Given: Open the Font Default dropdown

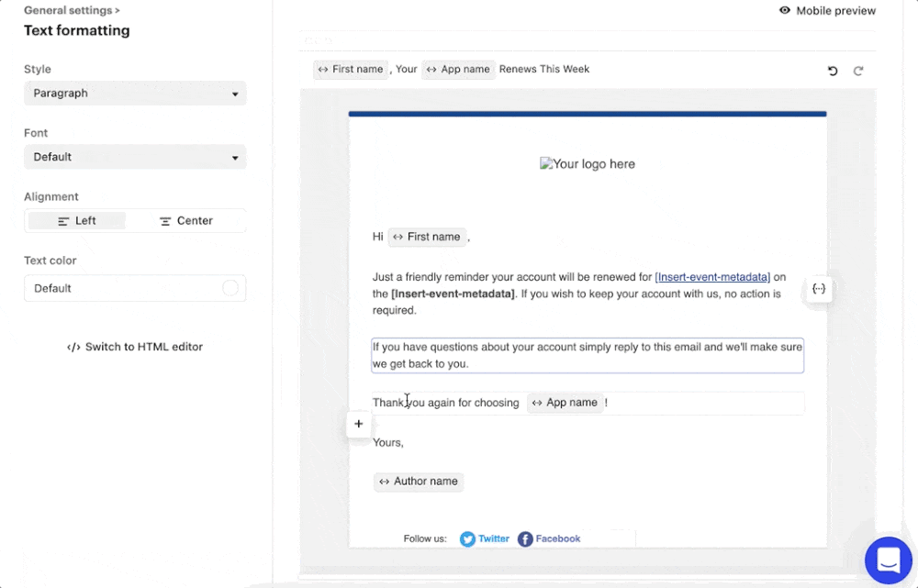Looking at the screenshot, I should tap(135, 157).
